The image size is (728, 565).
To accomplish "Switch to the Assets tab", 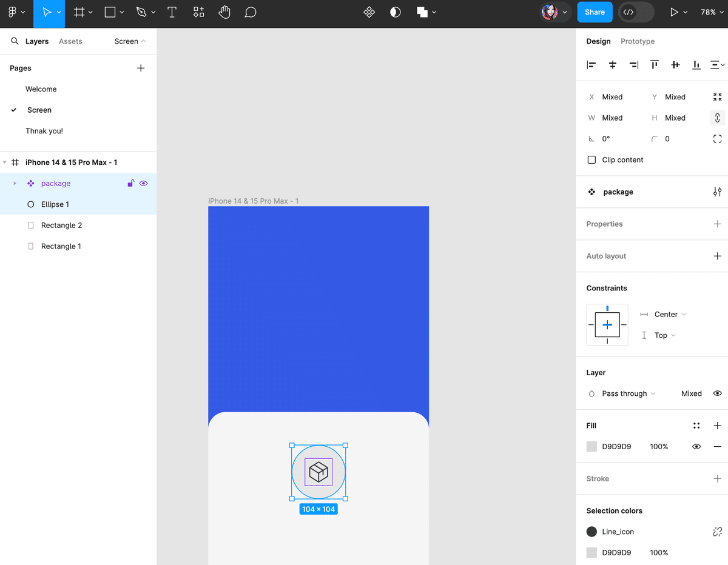I will 70,41.
